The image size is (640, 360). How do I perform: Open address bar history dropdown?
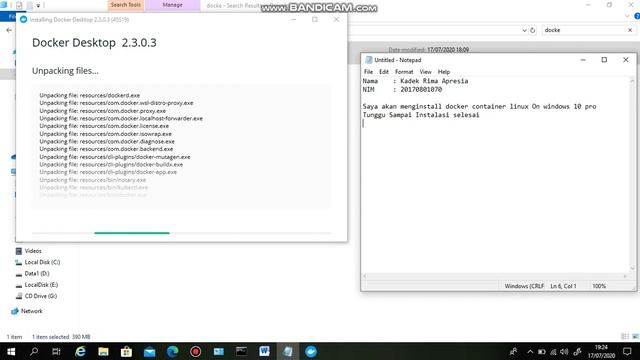click(524, 30)
